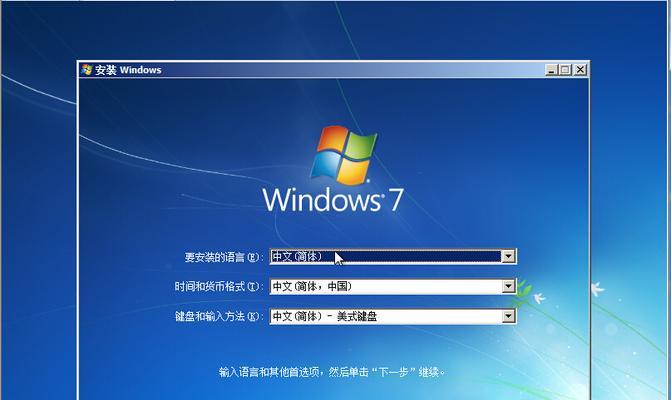Click the instruction text about 下一步
671x400 pixels.
point(332,372)
